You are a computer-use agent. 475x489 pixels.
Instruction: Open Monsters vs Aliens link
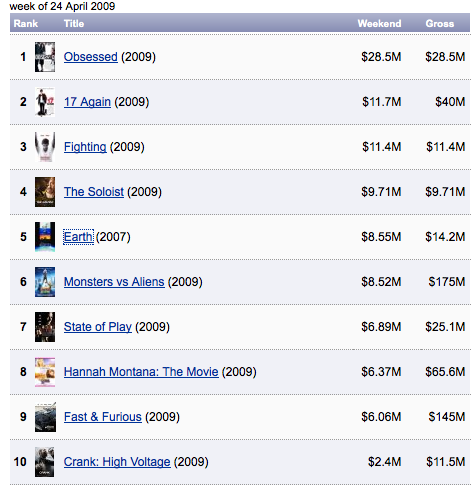[x=114, y=282]
